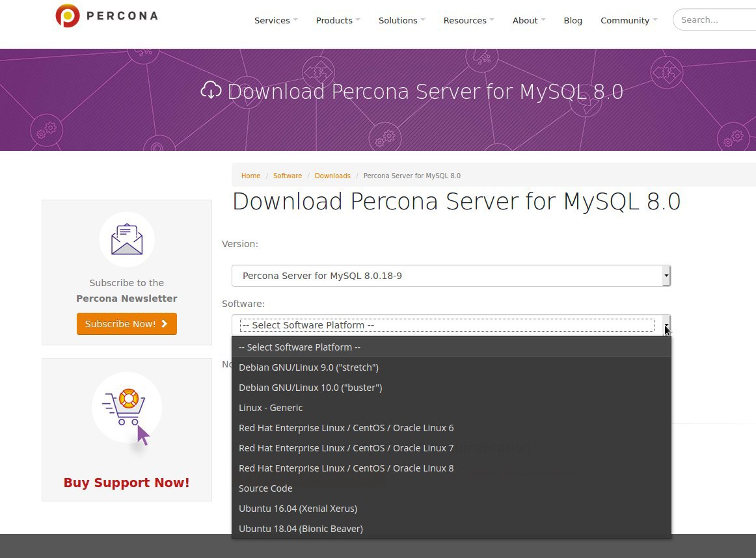Click the cloud download icon in banner
The width and height of the screenshot is (756, 558).
click(x=211, y=90)
